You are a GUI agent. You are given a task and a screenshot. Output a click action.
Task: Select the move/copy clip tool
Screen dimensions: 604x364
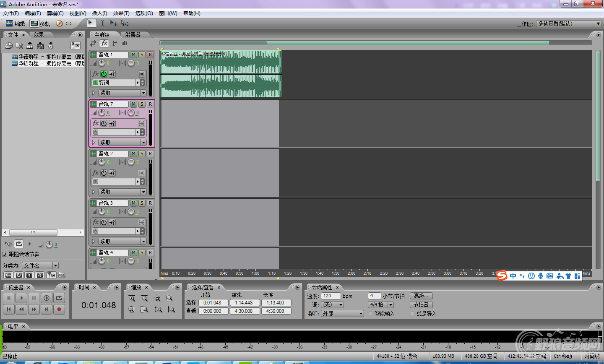tap(114, 23)
